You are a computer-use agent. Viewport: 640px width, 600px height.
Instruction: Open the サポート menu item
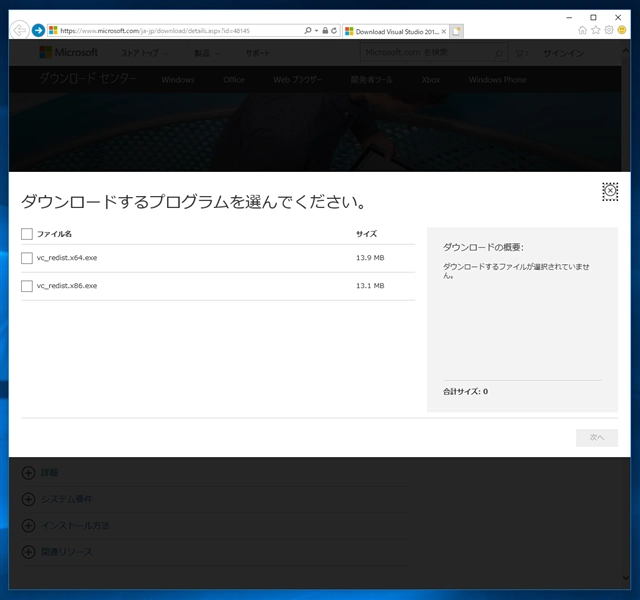pyautogui.click(x=258, y=53)
